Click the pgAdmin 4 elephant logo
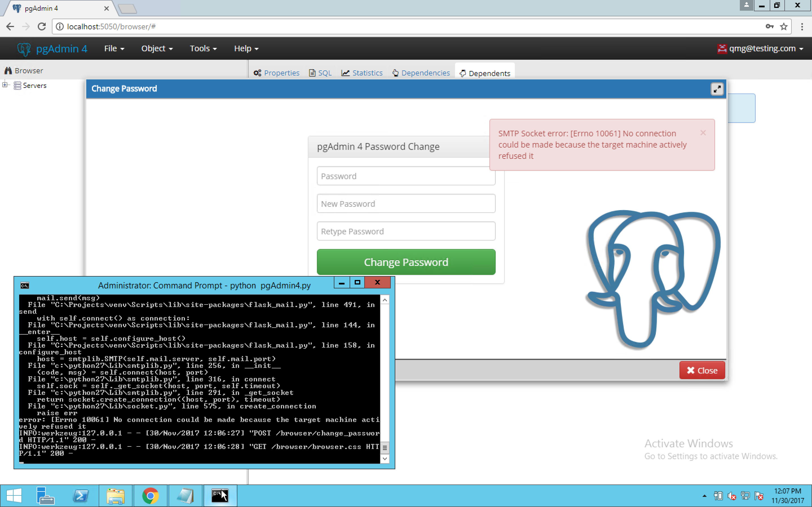Viewport: 812px width, 507px height. click(x=24, y=49)
